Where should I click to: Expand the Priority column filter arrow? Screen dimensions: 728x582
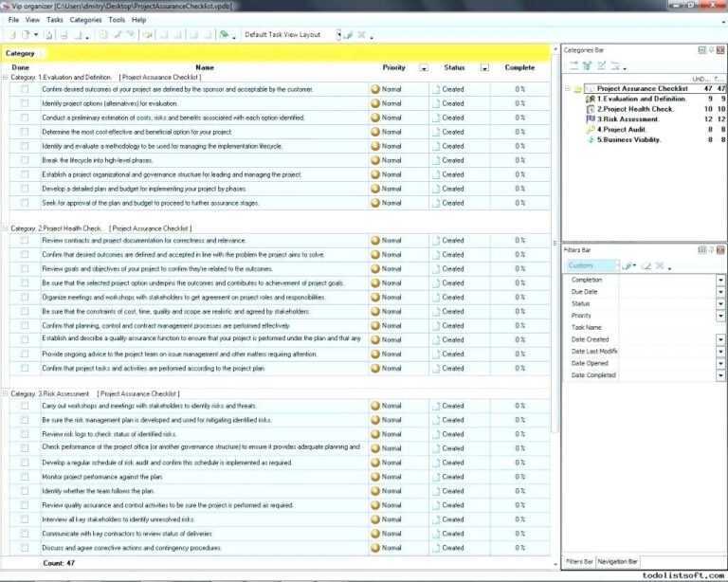(x=424, y=68)
